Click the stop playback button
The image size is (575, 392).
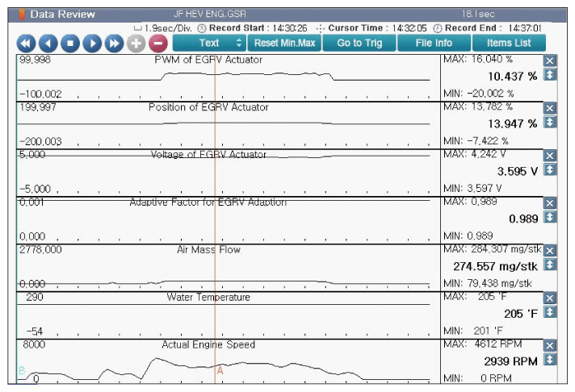tap(70, 43)
